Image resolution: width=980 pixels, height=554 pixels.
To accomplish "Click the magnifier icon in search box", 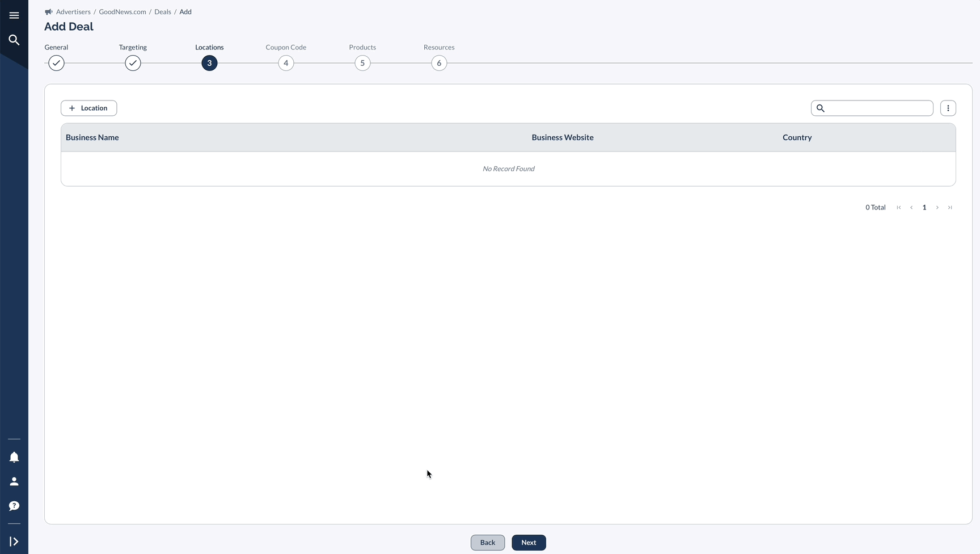I will (821, 108).
